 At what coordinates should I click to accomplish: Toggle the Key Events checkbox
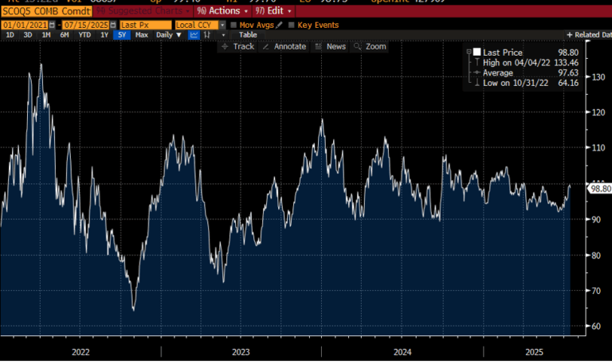[x=291, y=25]
